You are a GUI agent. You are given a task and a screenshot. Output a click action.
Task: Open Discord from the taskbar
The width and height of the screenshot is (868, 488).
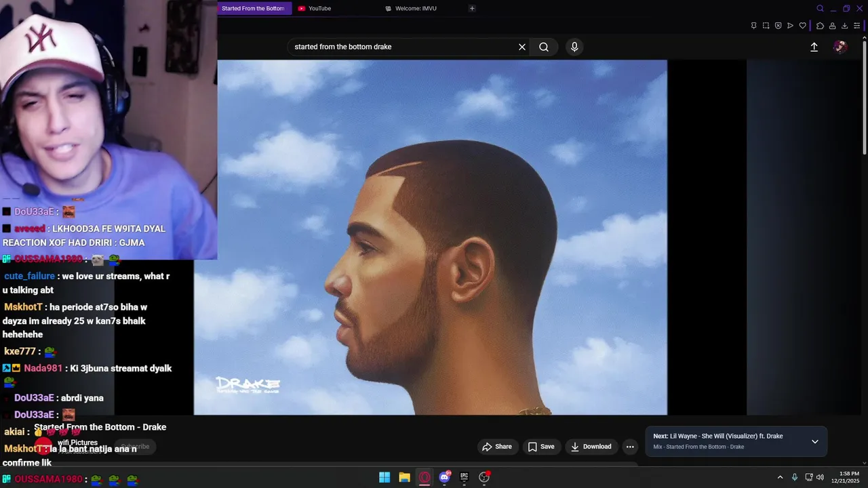click(x=444, y=477)
